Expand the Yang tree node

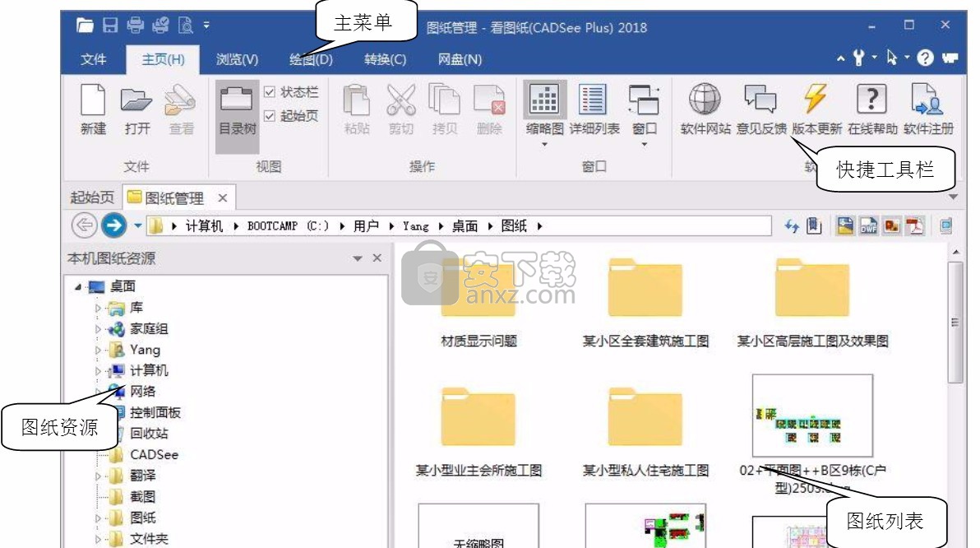[x=98, y=350]
